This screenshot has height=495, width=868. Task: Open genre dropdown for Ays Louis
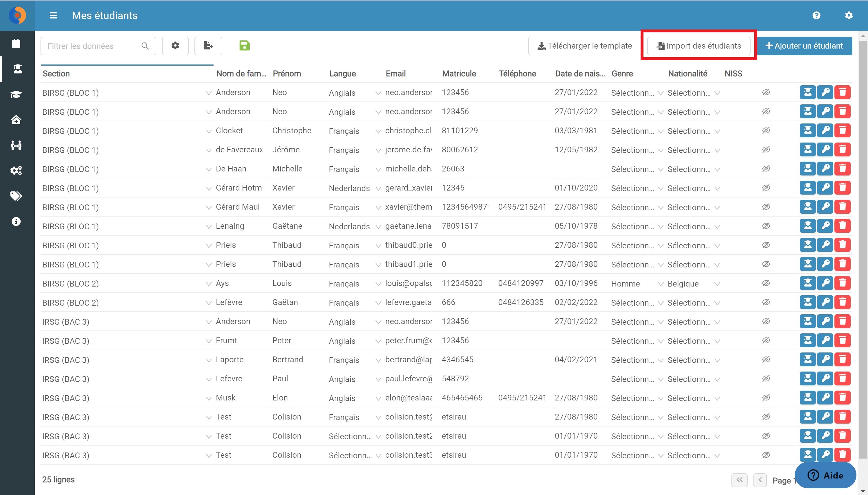click(x=661, y=284)
